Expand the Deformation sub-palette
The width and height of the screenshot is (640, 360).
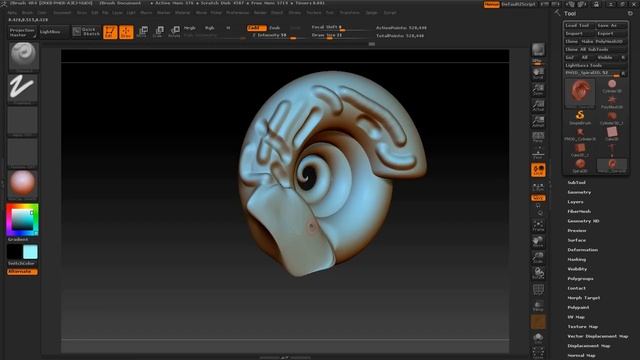pyautogui.click(x=583, y=250)
